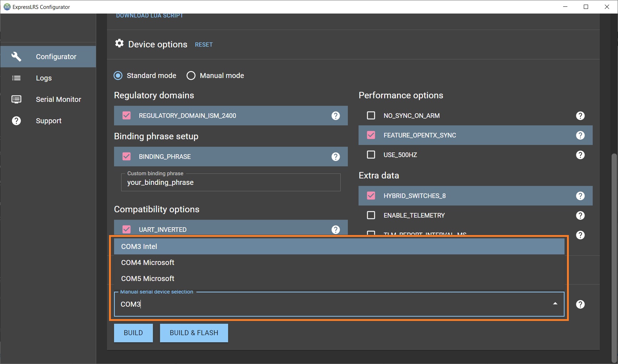
Task: Open the Support sidebar item
Action: [x=48, y=121]
